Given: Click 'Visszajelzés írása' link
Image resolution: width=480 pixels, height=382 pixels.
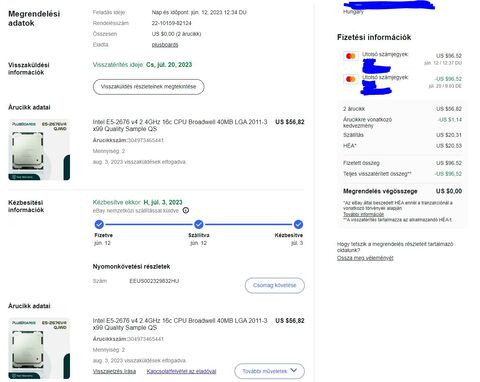Looking at the screenshot, I should (x=114, y=371).
